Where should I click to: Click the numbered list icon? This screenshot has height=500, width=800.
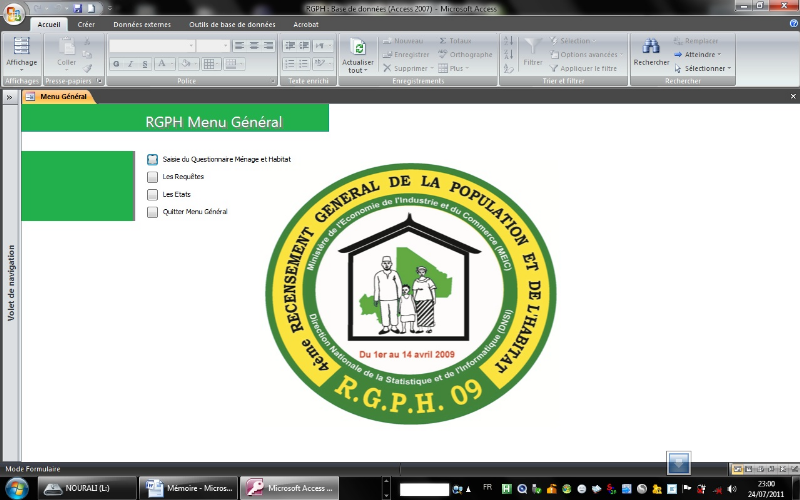290,64
